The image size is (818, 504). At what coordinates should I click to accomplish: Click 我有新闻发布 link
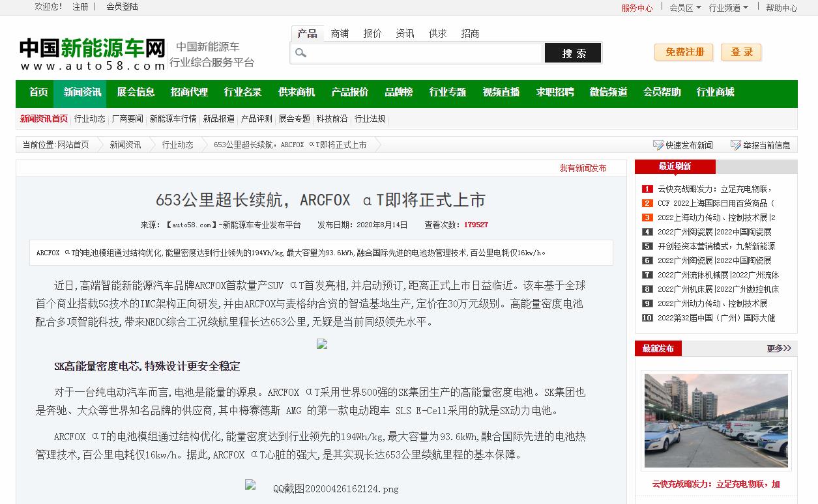click(583, 168)
